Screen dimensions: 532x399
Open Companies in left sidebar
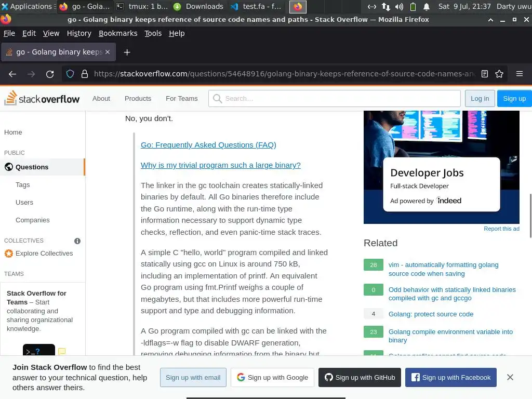pos(33,220)
